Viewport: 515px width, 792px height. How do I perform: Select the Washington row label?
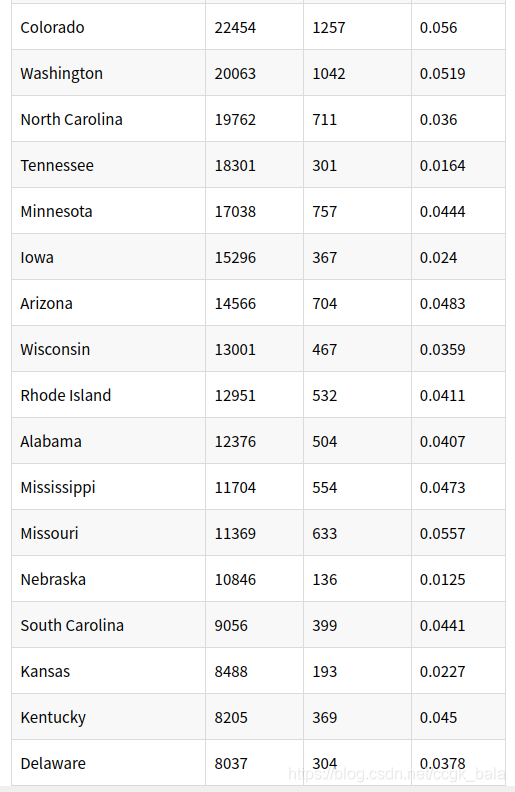[x=62, y=74]
